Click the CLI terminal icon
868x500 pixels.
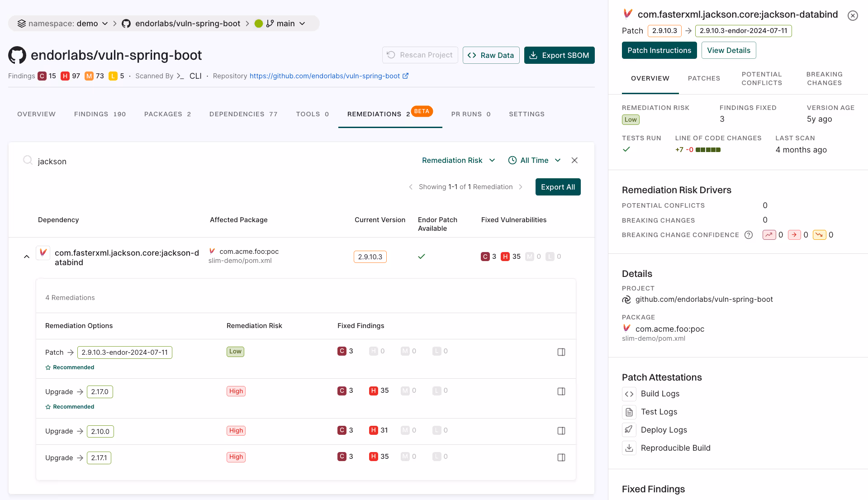click(x=180, y=76)
